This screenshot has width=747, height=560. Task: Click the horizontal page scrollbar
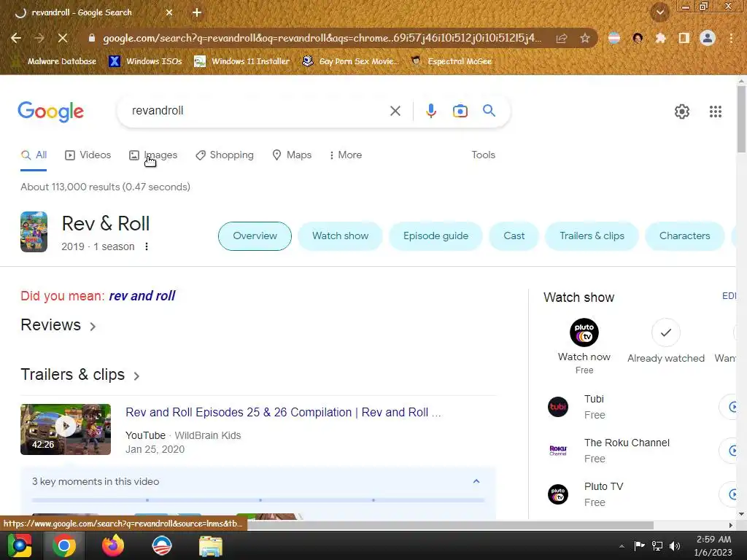[450, 525]
